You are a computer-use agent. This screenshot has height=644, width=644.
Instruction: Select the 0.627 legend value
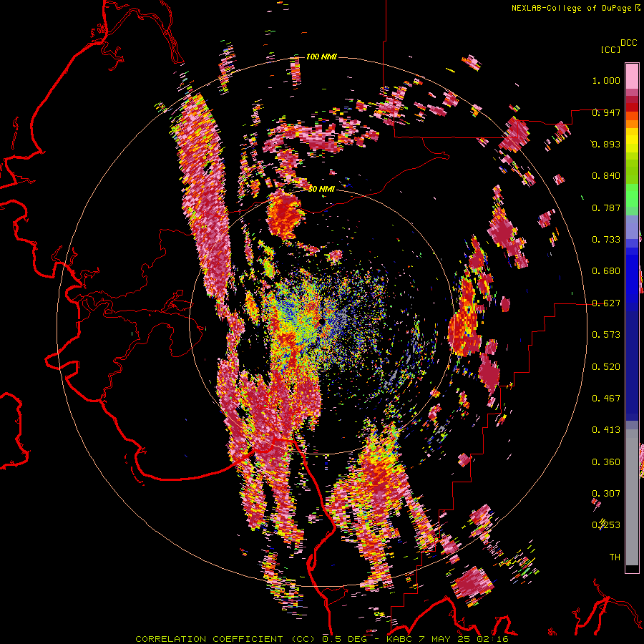click(606, 303)
